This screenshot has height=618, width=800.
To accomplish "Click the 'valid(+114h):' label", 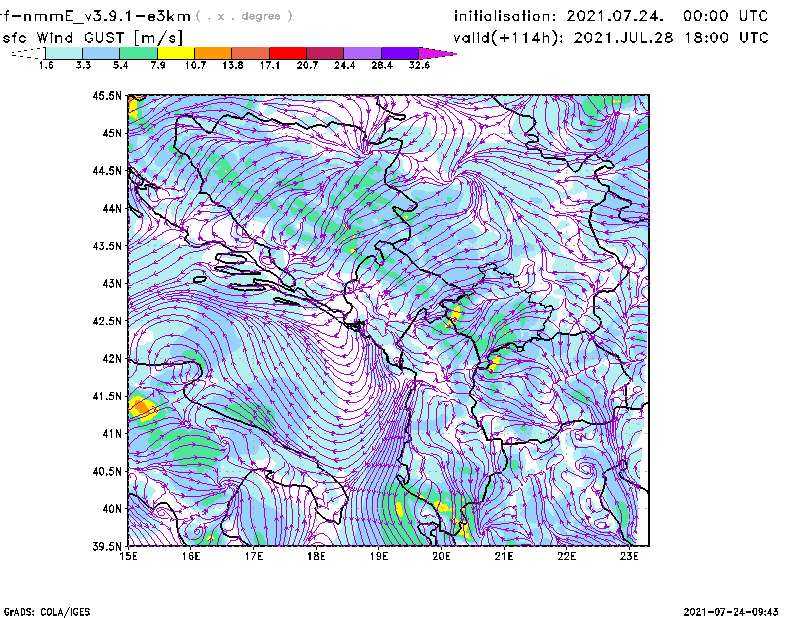I will [509, 38].
